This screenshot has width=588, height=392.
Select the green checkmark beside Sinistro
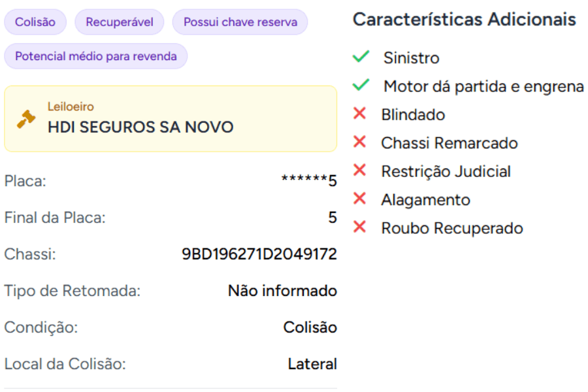coord(361,57)
